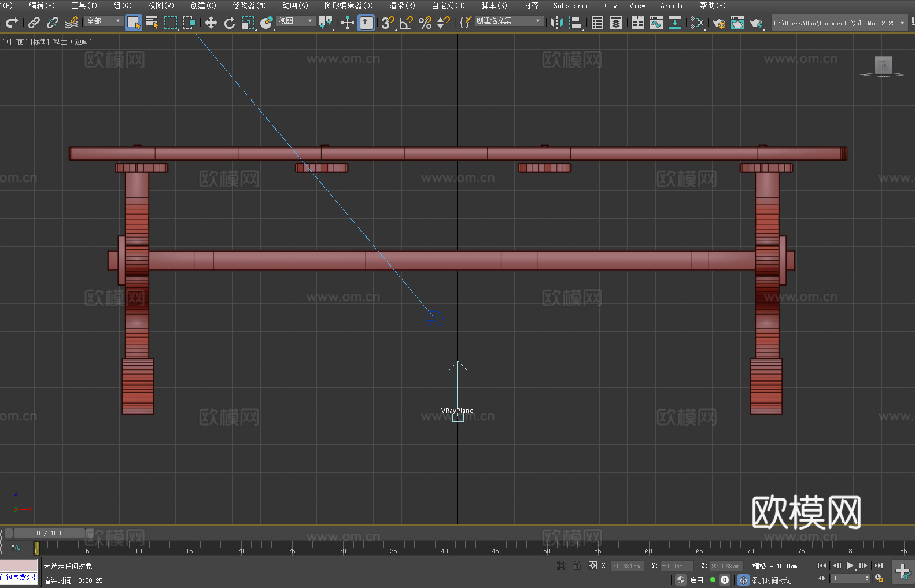
Task: Step time slider right arrow
Action: tap(90, 533)
